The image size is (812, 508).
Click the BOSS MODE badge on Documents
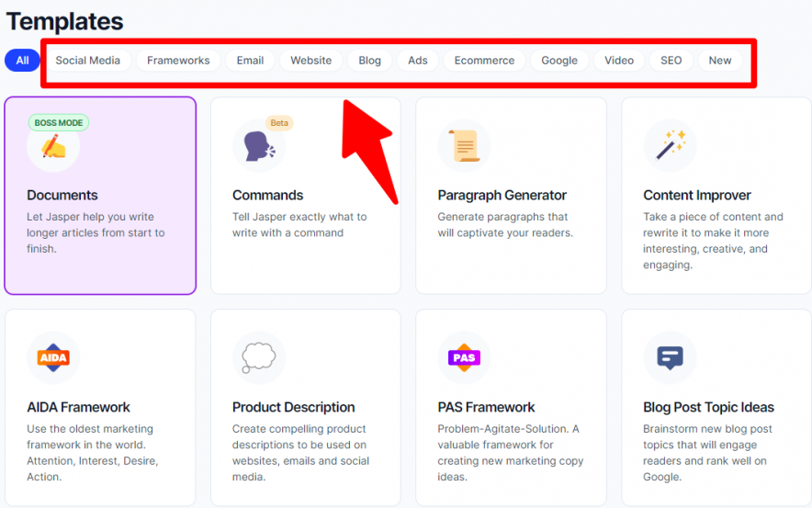59,123
